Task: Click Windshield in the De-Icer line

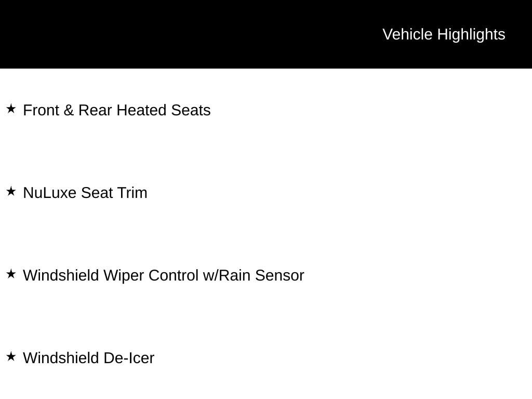Action: tap(61, 358)
